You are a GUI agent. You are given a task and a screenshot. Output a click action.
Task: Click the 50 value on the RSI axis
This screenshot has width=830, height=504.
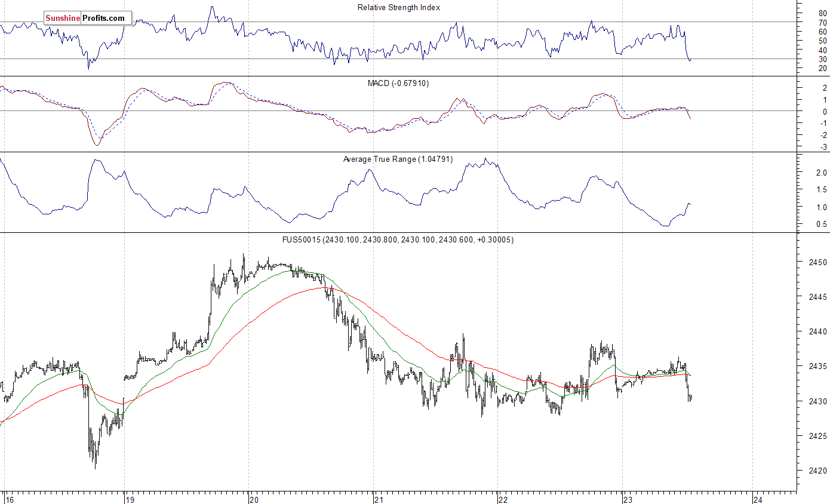coord(823,41)
